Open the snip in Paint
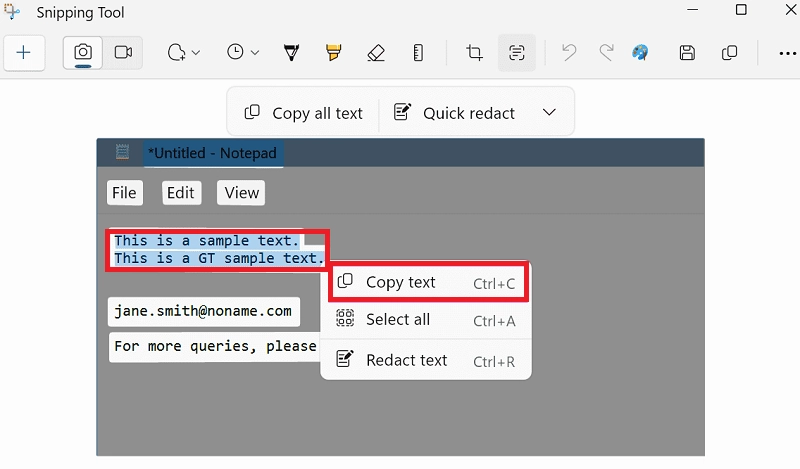The height and width of the screenshot is (469, 800). (x=640, y=53)
